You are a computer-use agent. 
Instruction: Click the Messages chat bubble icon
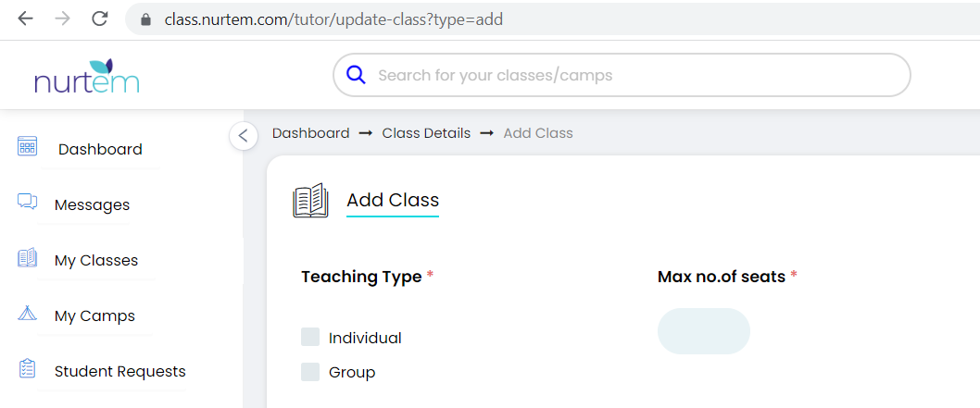(27, 203)
